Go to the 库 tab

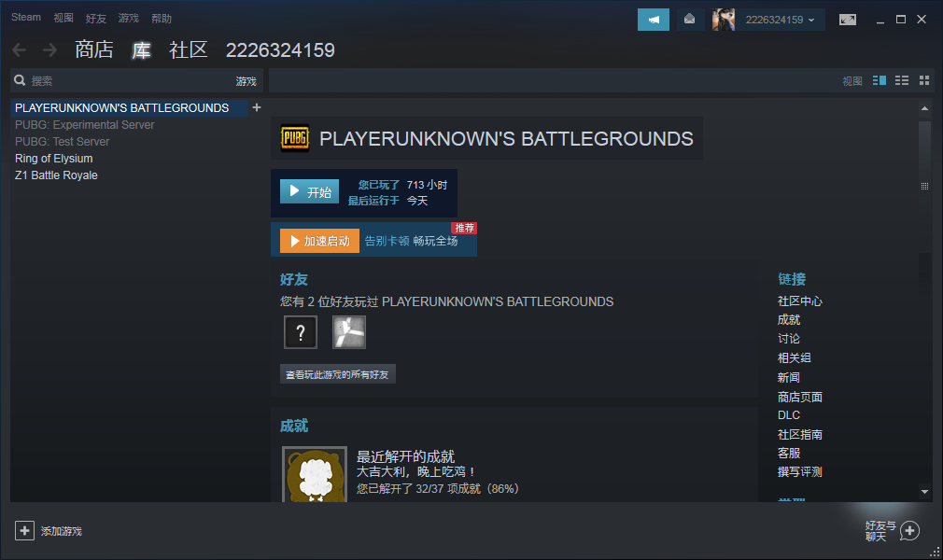pyautogui.click(x=141, y=49)
